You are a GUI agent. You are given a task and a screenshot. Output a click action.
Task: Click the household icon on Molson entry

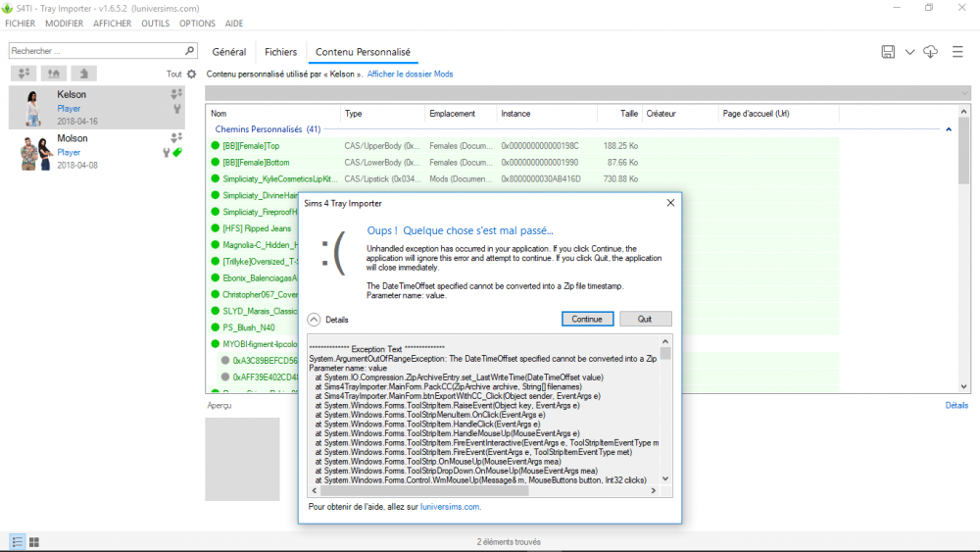176,137
